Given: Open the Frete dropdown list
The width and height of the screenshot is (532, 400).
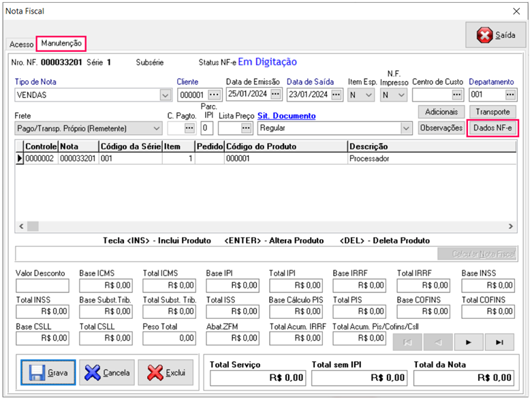Looking at the screenshot, I should pos(156,128).
